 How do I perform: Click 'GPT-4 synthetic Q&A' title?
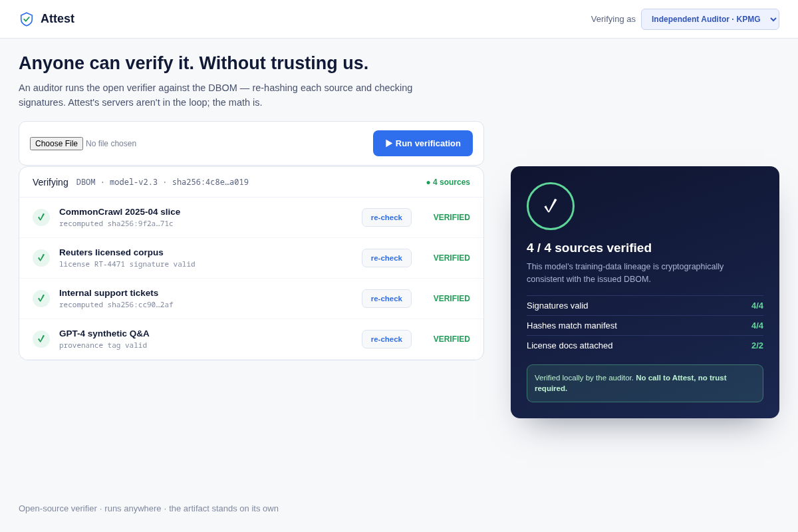(104, 334)
